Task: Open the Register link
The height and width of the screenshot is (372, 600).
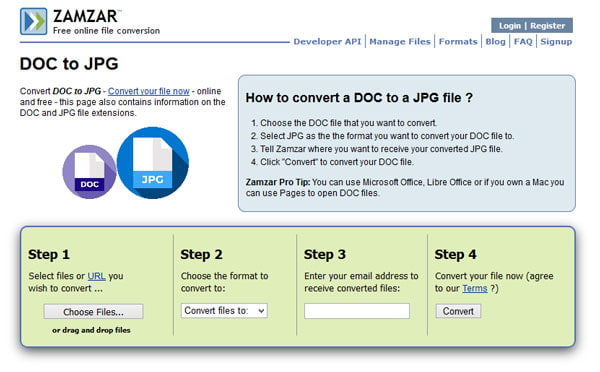Action: pyautogui.click(x=547, y=26)
